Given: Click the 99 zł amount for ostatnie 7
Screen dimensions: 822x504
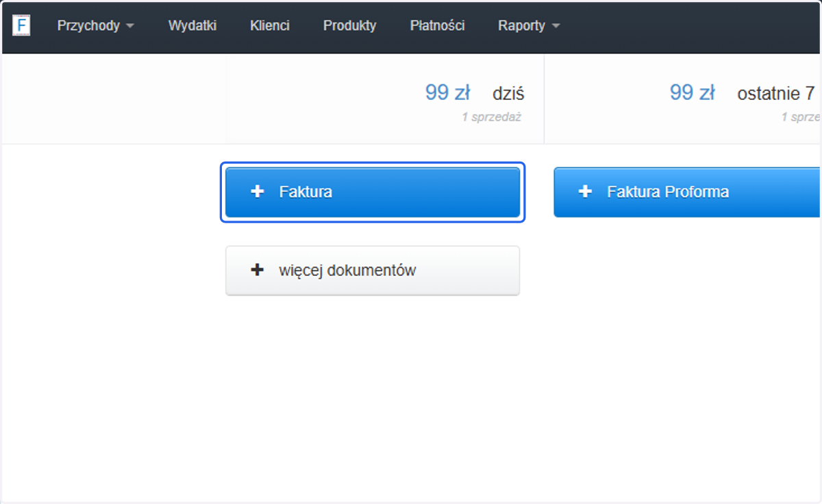Looking at the screenshot, I should click(692, 93).
